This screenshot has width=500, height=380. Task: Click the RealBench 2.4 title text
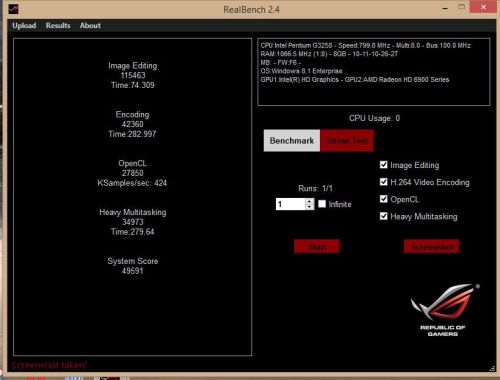point(251,10)
